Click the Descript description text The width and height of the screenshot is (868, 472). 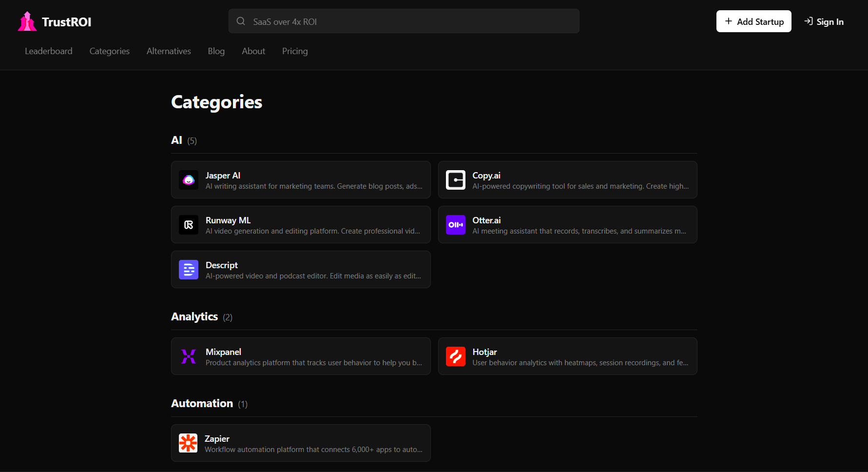[313, 276]
